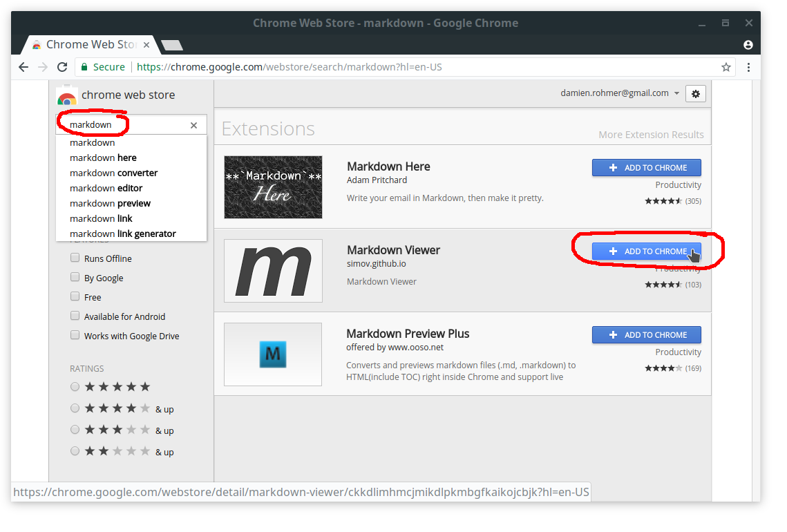Click the Productivity label under Markdown Here

tap(678, 185)
